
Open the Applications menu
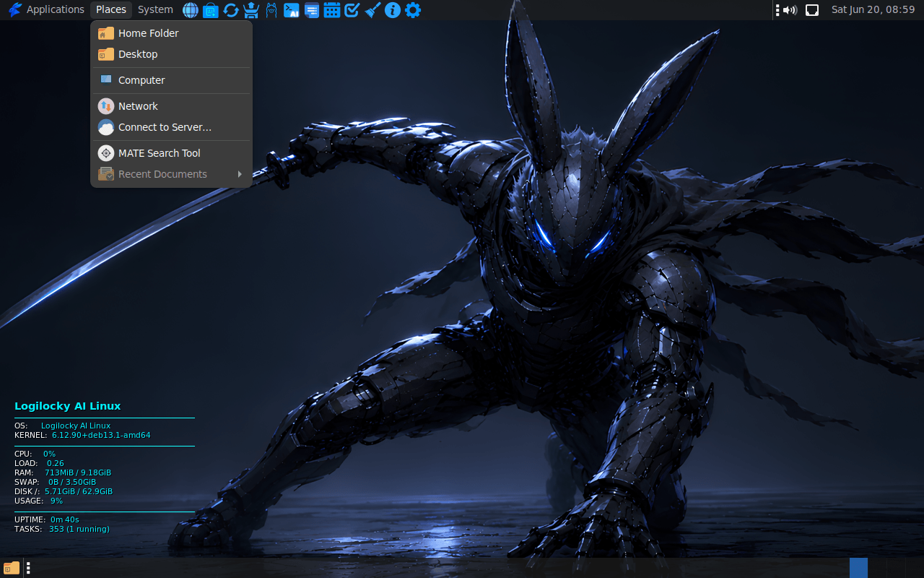46,9
